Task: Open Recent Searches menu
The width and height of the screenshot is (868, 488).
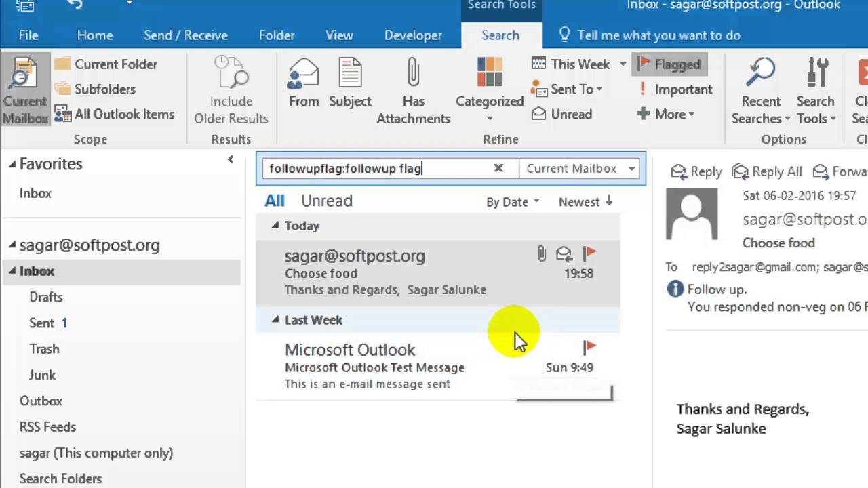Action: (761, 91)
